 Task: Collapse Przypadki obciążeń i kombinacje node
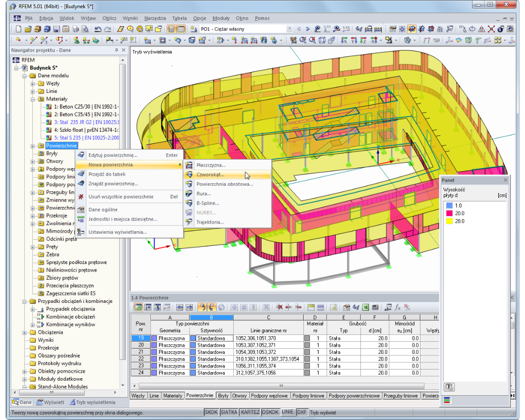coord(24,301)
